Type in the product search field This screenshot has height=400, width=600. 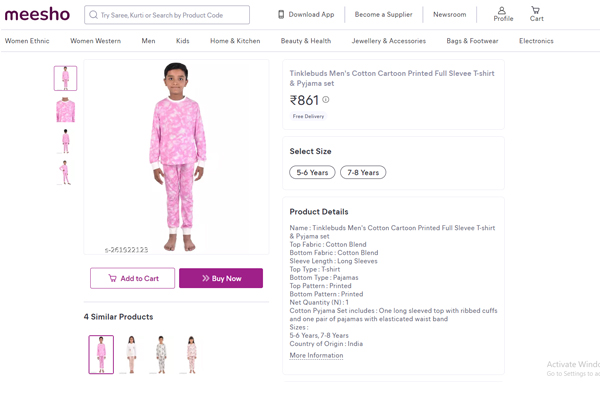tap(172, 15)
